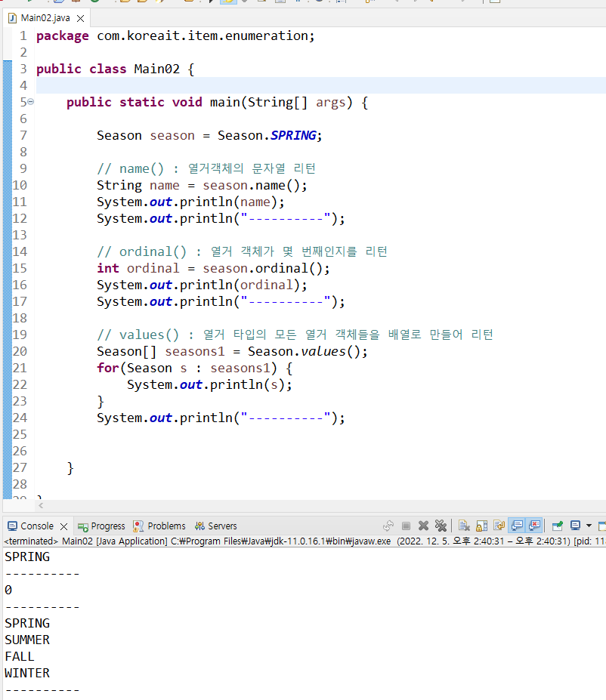Remove the launch with the single X icon
Image resolution: width=606 pixels, height=700 pixels.
423,526
